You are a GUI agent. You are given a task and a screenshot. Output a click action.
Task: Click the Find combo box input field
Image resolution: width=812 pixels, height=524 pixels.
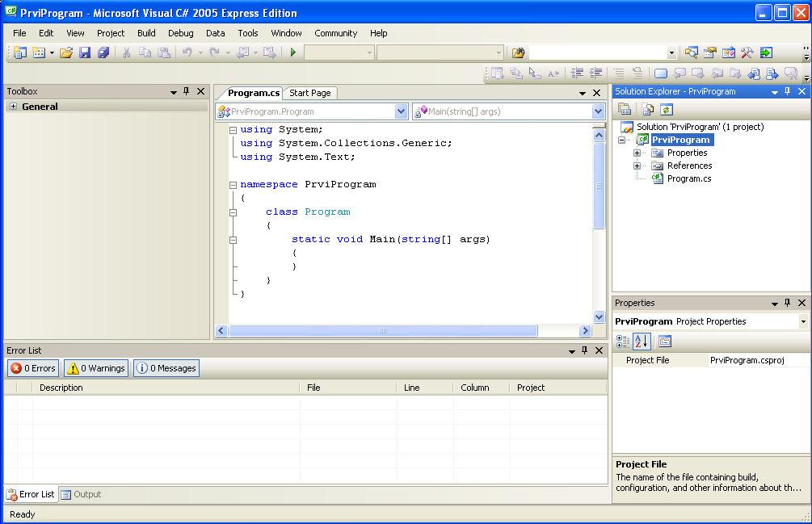tap(598, 52)
